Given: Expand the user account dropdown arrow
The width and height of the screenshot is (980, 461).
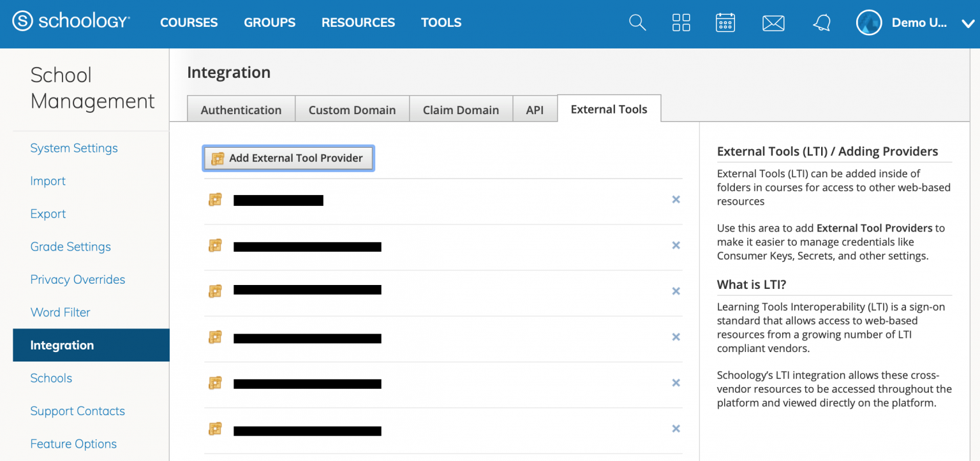Looking at the screenshot, I should [x=967, y=24].
